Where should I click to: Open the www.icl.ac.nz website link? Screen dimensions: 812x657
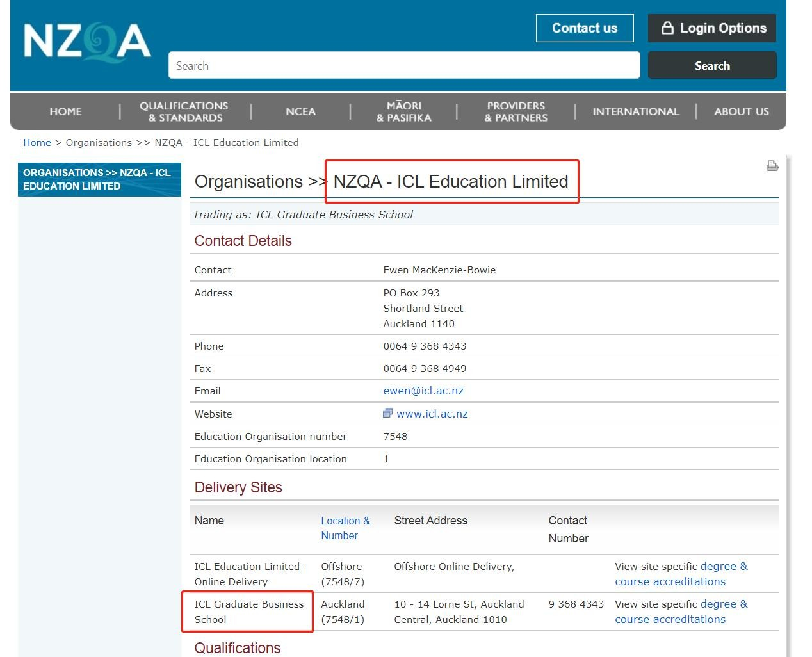(432, 414)
